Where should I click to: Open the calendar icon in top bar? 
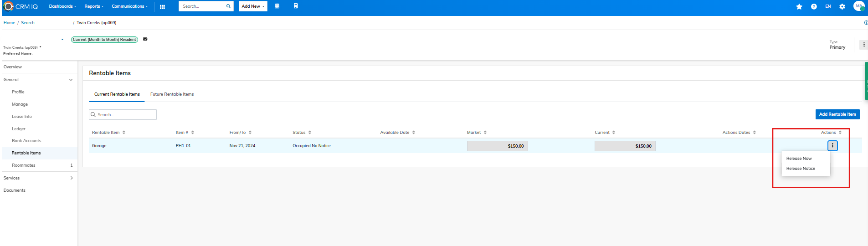point(277,6)
